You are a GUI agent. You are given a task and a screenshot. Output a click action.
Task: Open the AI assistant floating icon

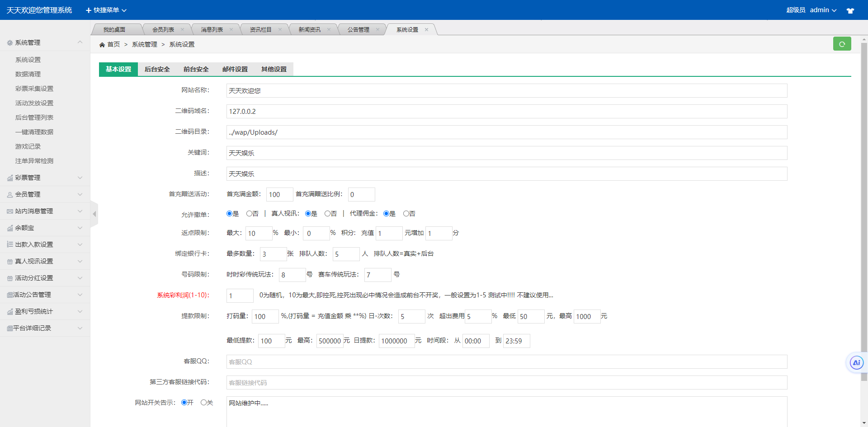click(856, 362)
